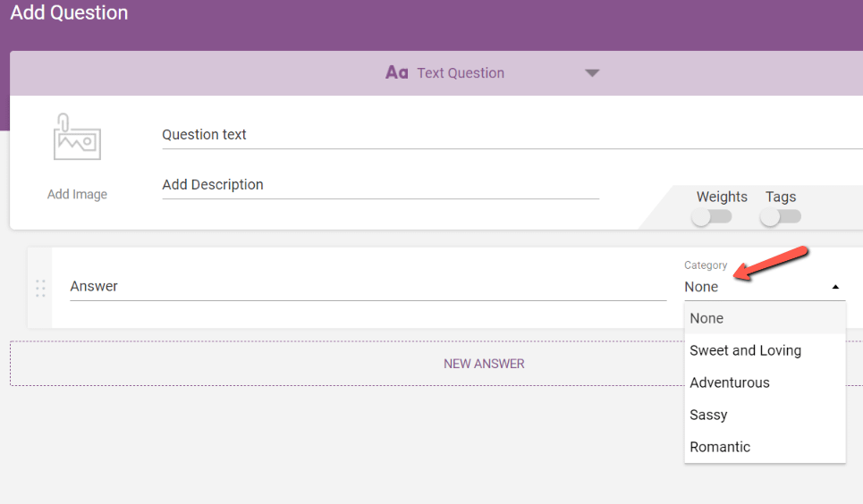
Task: Click the Text Question type label
Action: tap(461, 73)
